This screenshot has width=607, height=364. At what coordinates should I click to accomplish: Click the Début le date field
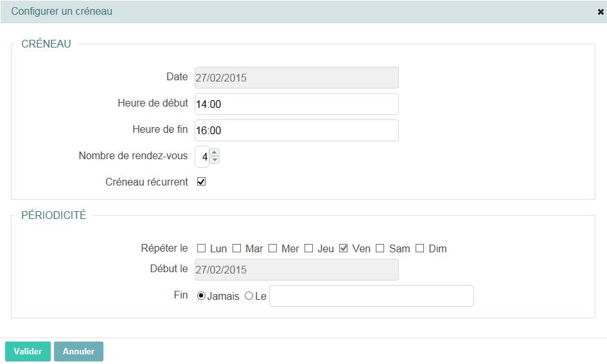pos(296,270)
